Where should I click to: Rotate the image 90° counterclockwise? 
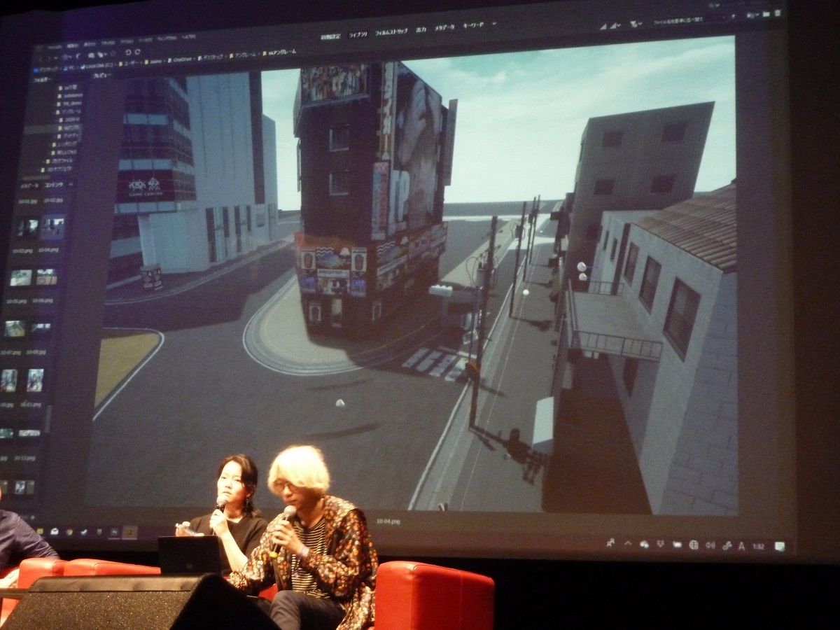[128, 52]
